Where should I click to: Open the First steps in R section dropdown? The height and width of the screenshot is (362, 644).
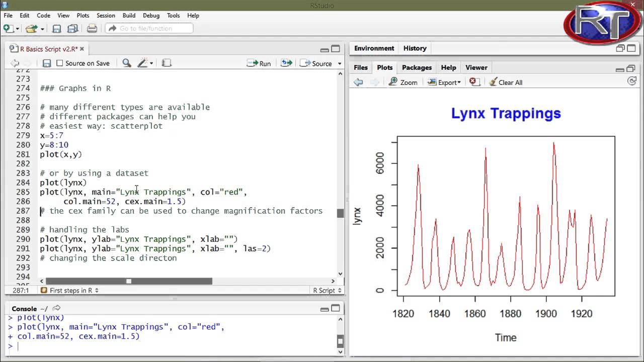point(69,290)
